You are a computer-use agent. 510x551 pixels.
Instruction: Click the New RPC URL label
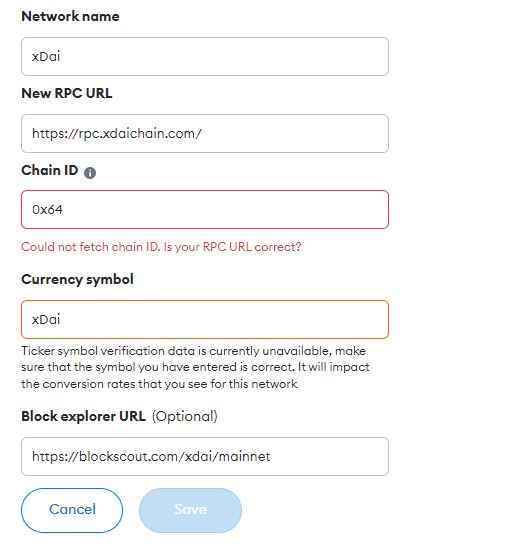[67, 93]
